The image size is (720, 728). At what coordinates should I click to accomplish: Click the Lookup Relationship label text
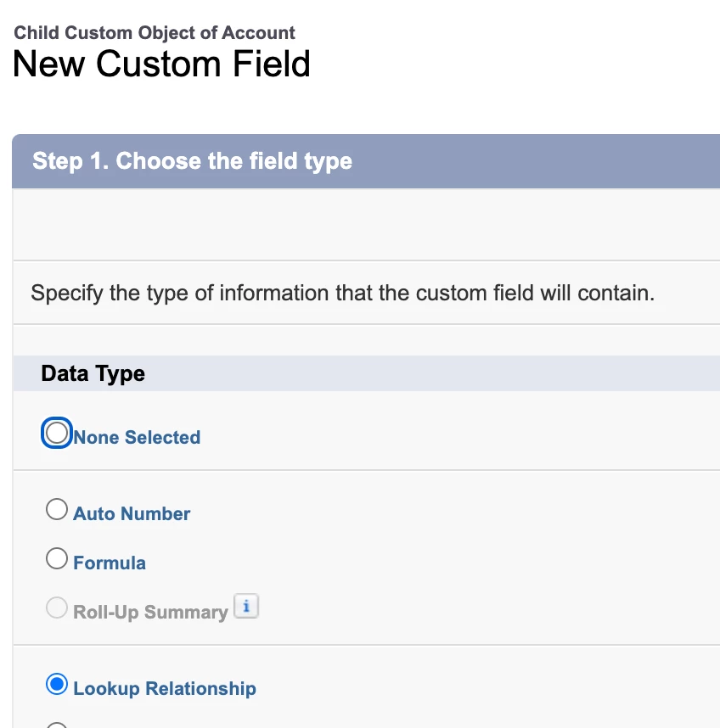pos(165,689)
